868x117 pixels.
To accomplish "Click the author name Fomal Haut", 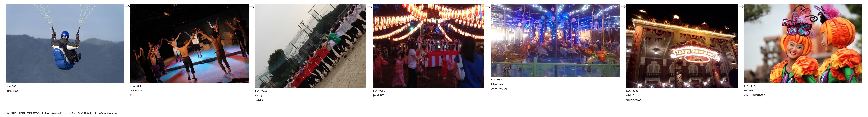I will point(12,91).
